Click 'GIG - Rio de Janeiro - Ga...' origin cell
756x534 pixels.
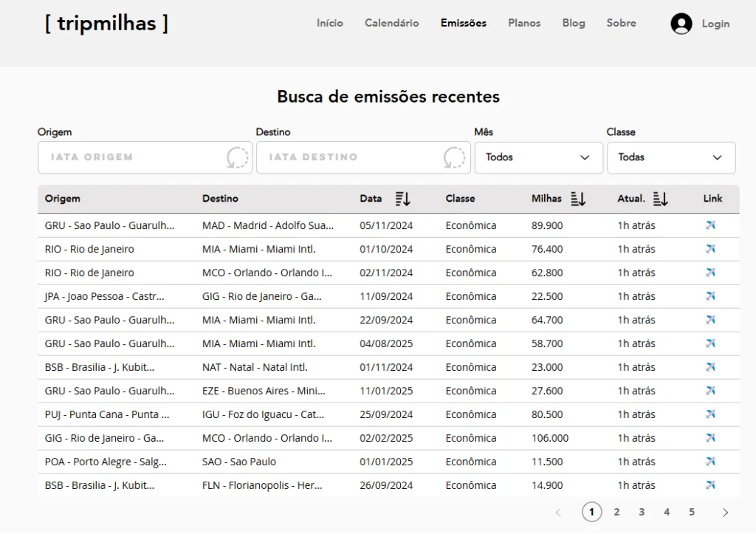(104, 438)
